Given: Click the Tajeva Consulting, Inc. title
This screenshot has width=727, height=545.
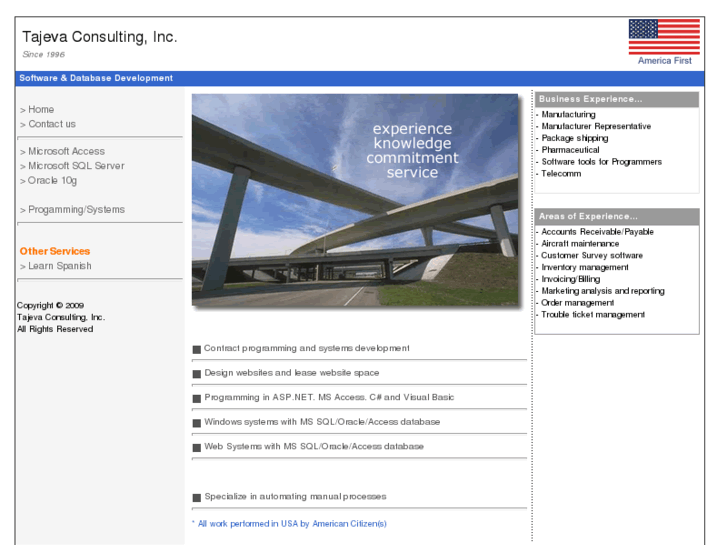Looking at the screenshot, I should pos(100,37).
